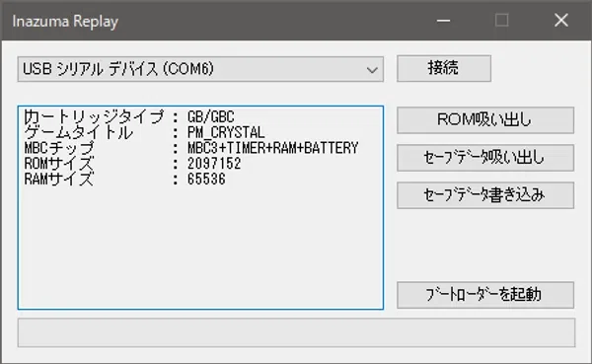Click the ブートローダーを起動 button
This screenshot has width=592, height=364.
click(485, 295)
